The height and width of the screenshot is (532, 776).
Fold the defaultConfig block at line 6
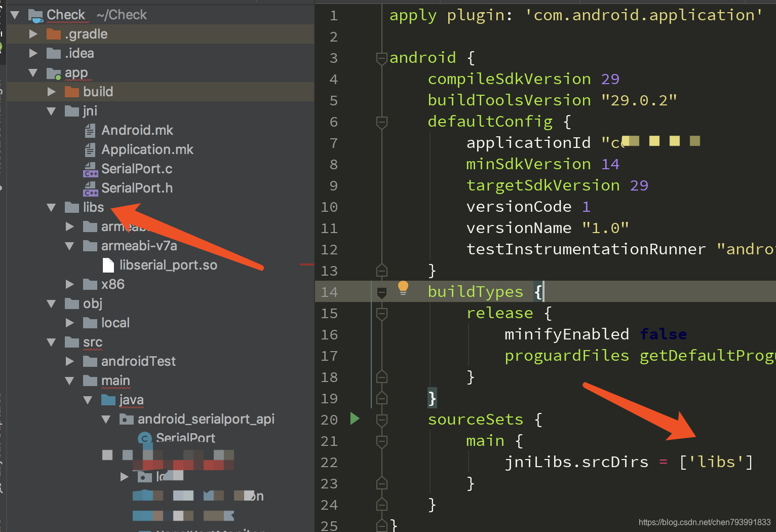click(x=382, y=123)
